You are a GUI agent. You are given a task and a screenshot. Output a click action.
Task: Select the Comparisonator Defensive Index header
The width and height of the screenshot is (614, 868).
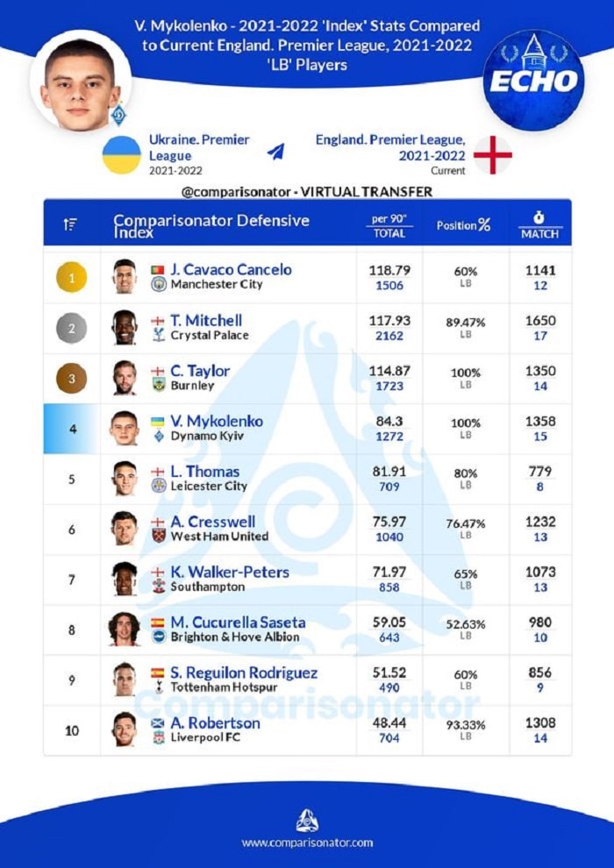tap(211, 225)
